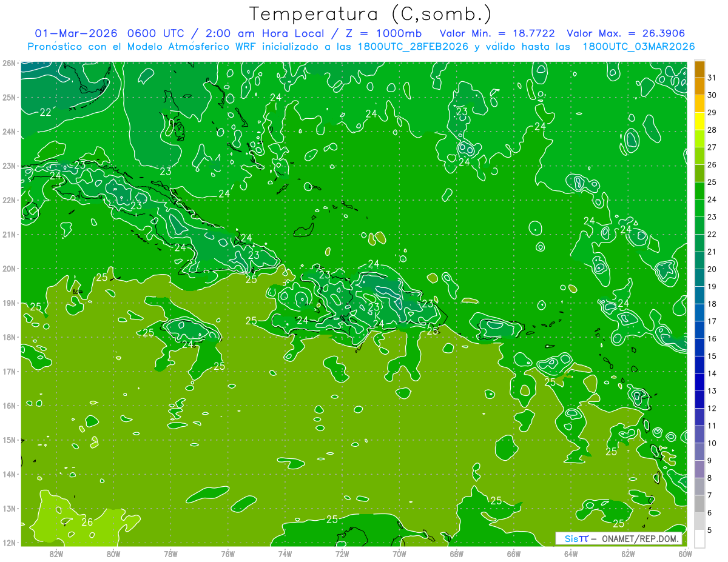Click the '76W' longitude label
728x562 pixels.
pyautogui.click(x=227, y=554)
